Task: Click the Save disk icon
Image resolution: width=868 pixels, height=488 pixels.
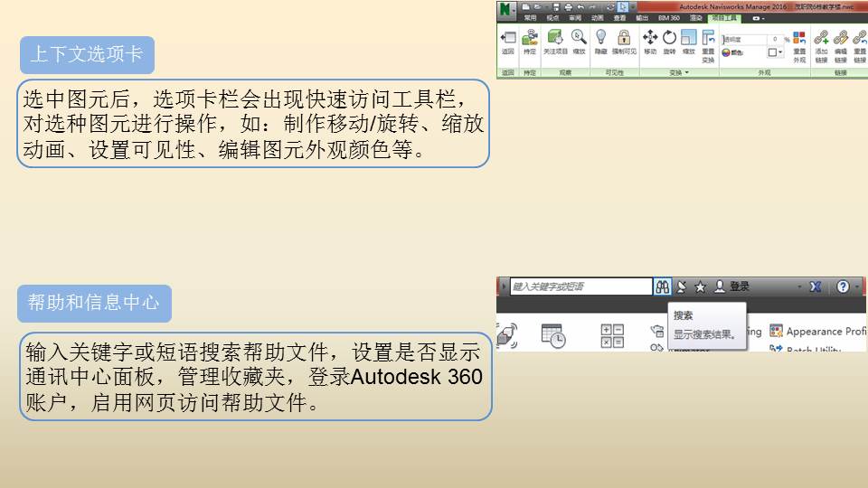Action: pyautogui.click(x=556, y=7)
